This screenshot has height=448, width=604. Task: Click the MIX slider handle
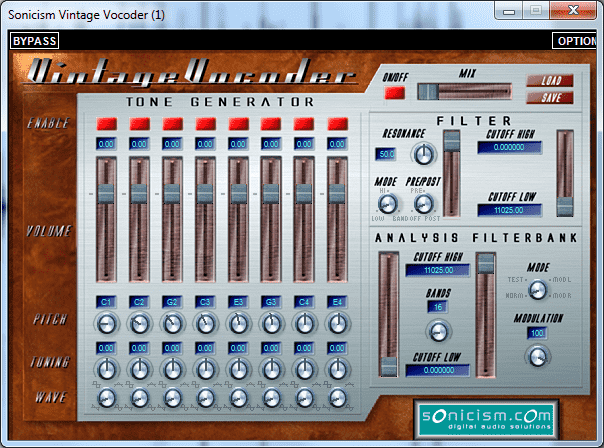click(428, 92)
